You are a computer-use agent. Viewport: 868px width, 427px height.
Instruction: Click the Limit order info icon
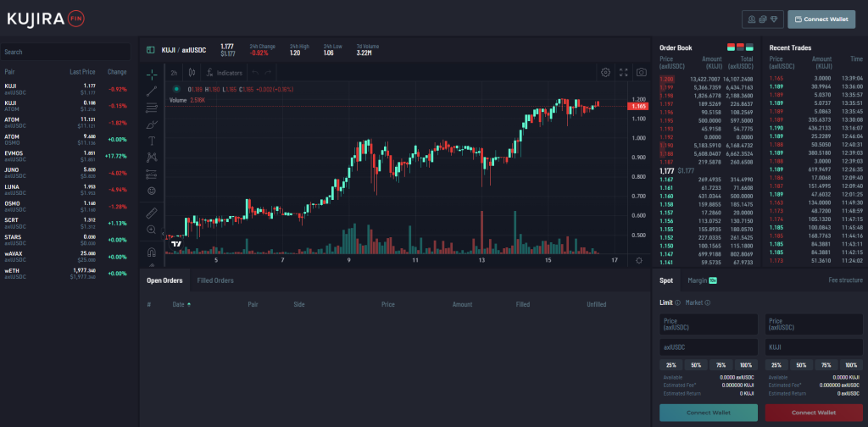point(677,302)
